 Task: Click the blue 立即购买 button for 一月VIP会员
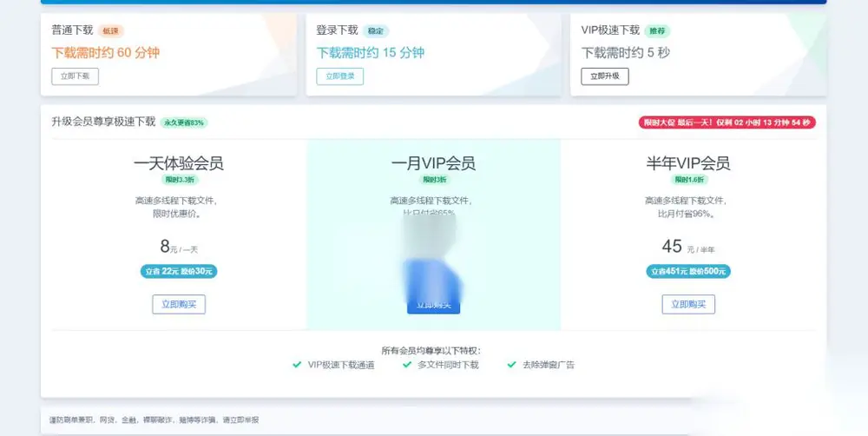pyautogui.click(x=433, y=305)
